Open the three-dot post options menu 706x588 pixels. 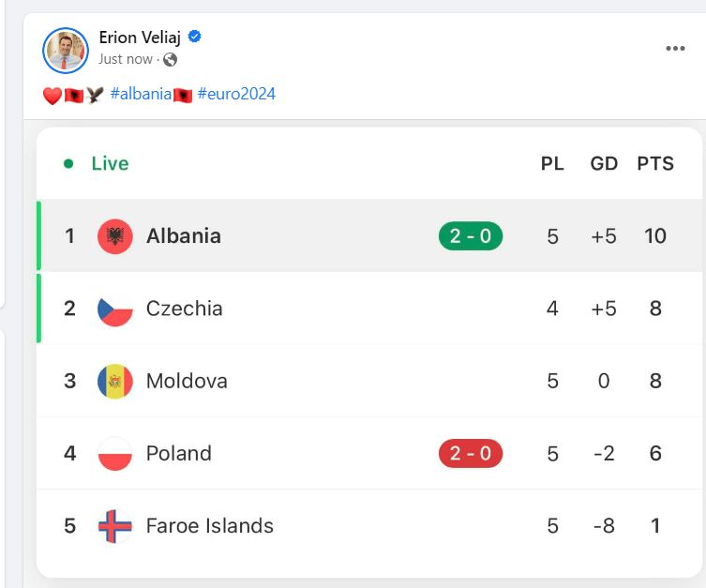675,49
